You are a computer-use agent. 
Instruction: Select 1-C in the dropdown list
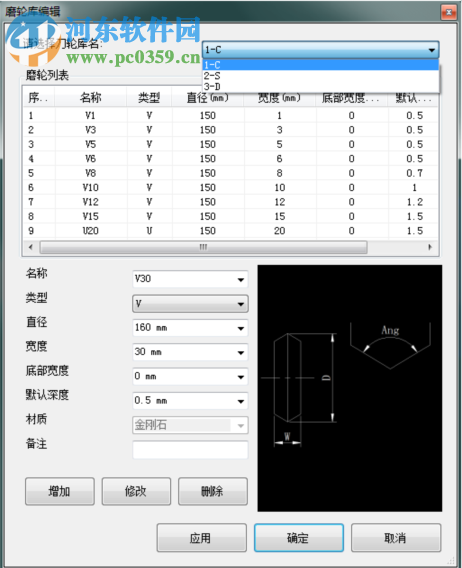click(320, 65)
